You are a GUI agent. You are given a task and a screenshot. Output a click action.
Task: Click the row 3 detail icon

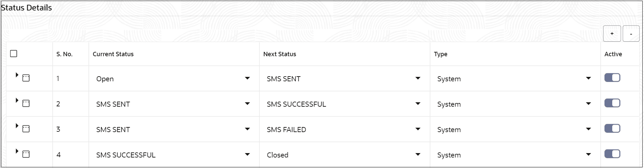coord(26,129)
